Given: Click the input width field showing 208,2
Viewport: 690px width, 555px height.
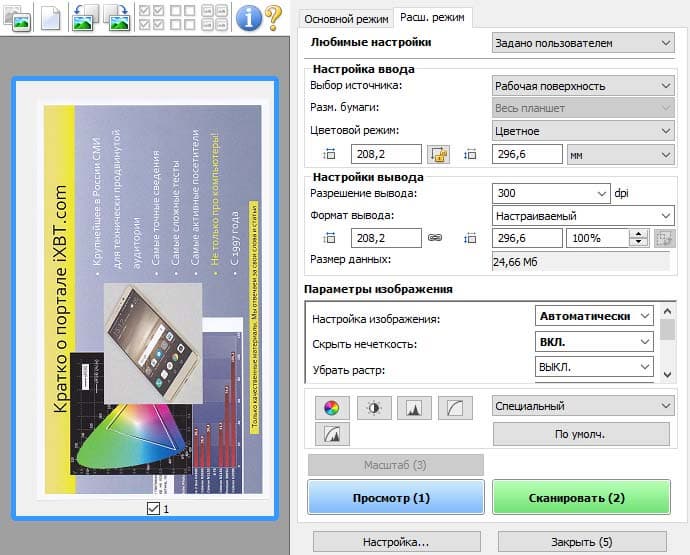Looking at the screenshot, I should (386, 154).
